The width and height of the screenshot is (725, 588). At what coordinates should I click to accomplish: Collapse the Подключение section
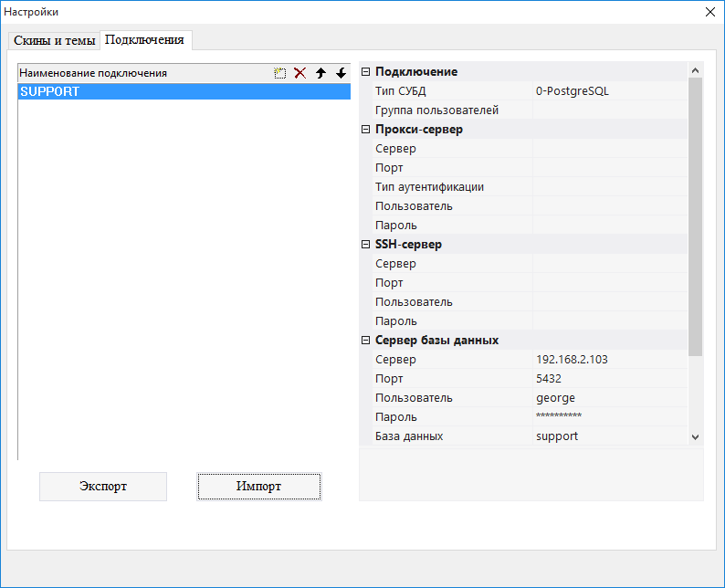pos(366,72)
